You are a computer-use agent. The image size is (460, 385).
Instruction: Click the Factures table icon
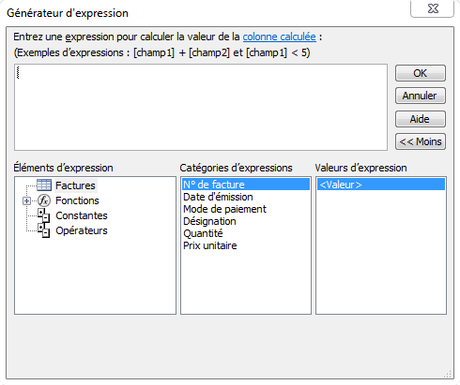[x=44, y=185]
